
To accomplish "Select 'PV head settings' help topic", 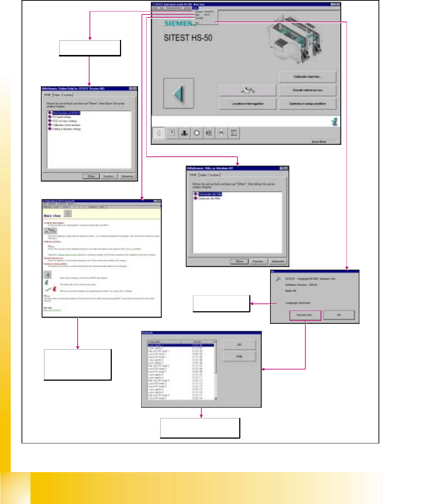I will tap(62, 117).
